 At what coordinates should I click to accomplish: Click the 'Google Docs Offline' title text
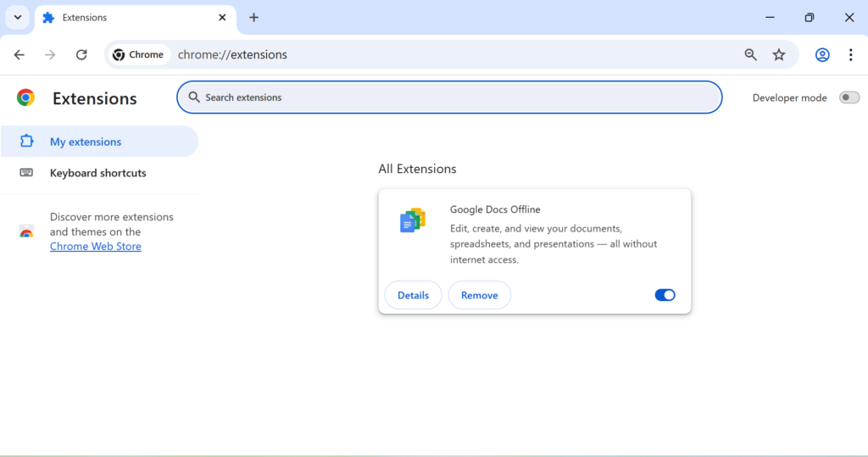point(495,209)
